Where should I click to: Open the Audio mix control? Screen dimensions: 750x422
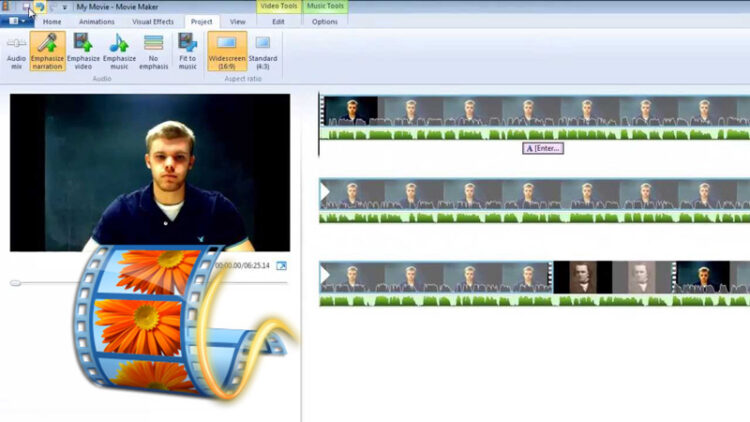pos(16,52)
